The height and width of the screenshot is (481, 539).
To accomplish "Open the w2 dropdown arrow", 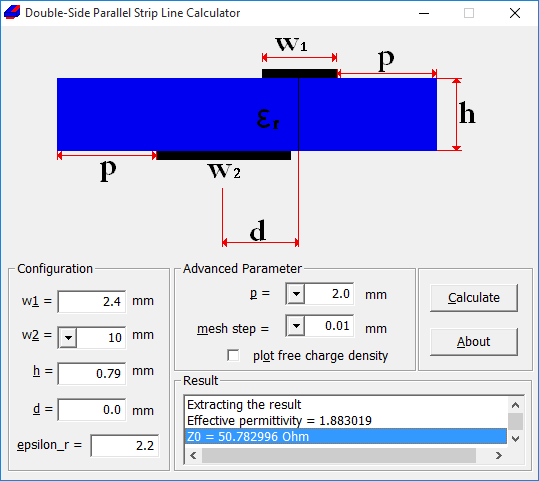I will click(x=68, y=338).
